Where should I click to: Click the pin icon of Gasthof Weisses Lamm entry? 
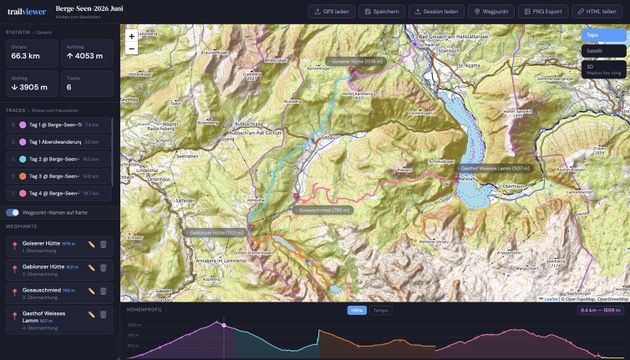pos(15,316)
